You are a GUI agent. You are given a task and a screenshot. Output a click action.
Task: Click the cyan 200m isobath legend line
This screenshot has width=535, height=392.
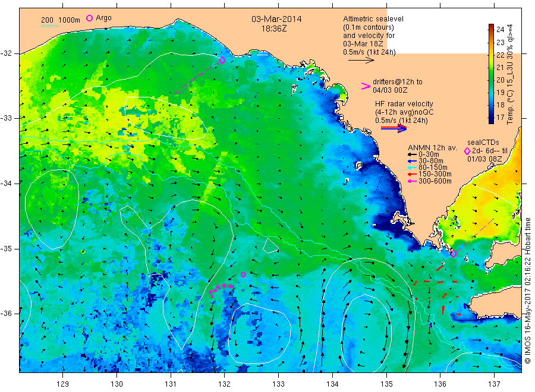click(49, 26)
